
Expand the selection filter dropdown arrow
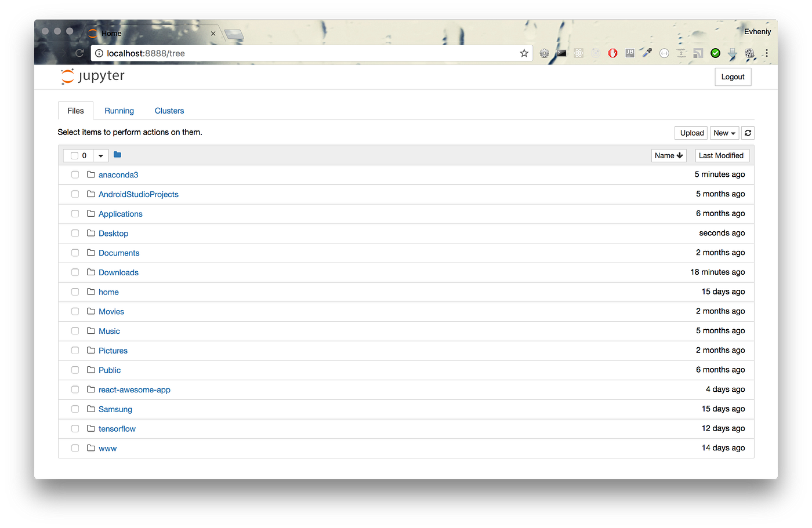(100, 155)
